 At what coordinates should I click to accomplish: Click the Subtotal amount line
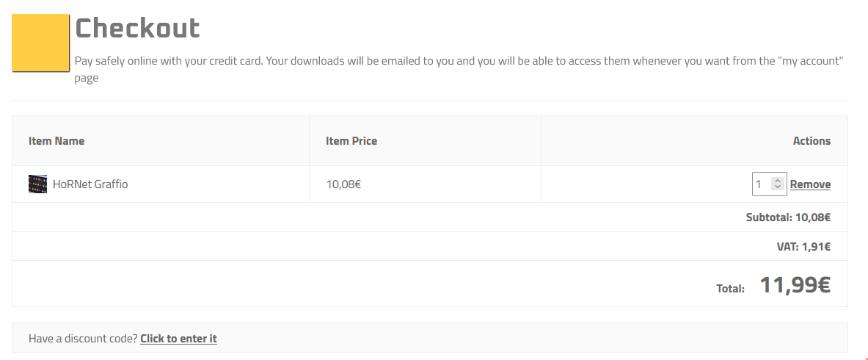point(788,217)
